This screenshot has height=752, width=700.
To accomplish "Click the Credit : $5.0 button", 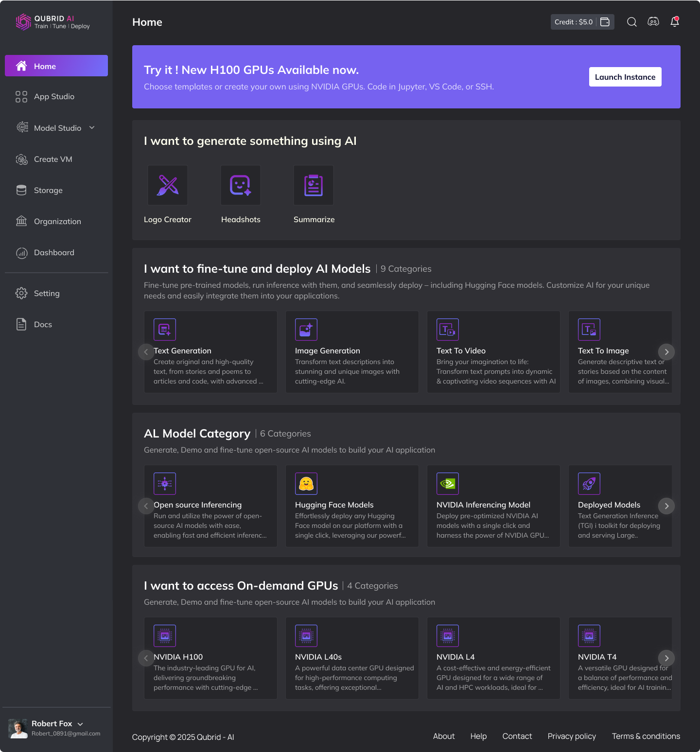I will 582,22.
